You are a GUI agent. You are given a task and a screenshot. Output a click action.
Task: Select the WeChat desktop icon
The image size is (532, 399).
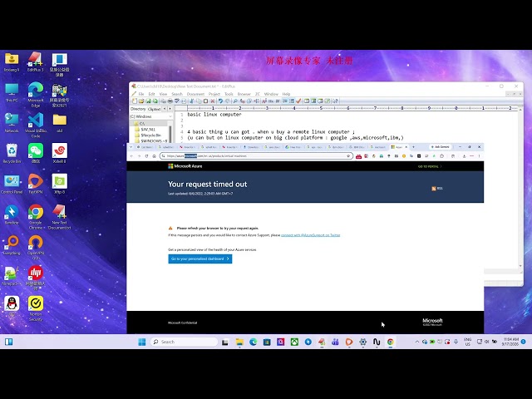point(36,153)
